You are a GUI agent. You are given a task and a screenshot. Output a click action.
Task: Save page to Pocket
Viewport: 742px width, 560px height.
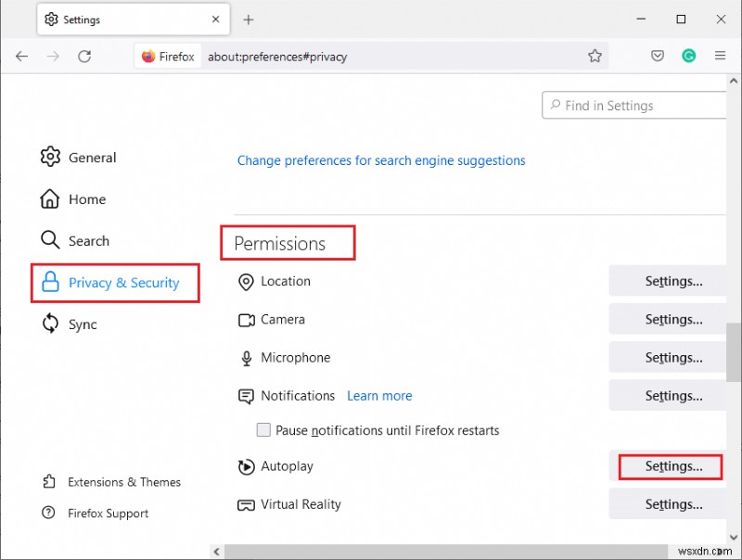(658, 56)
